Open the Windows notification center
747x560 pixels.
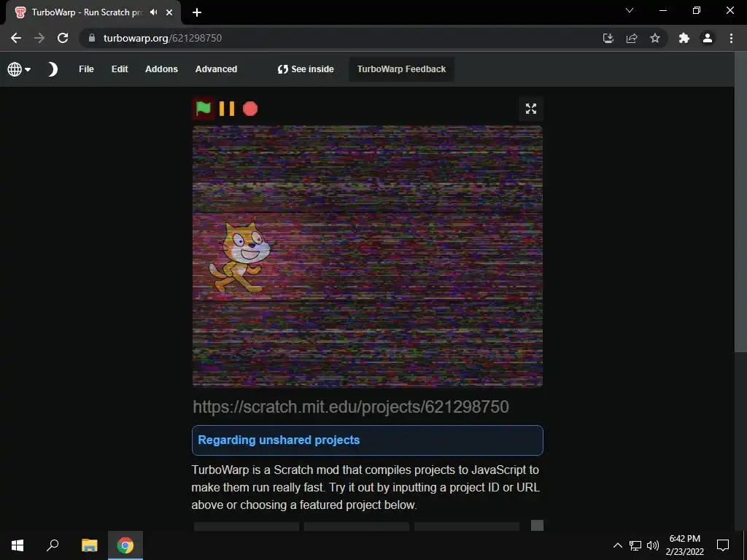click(723, 545)
